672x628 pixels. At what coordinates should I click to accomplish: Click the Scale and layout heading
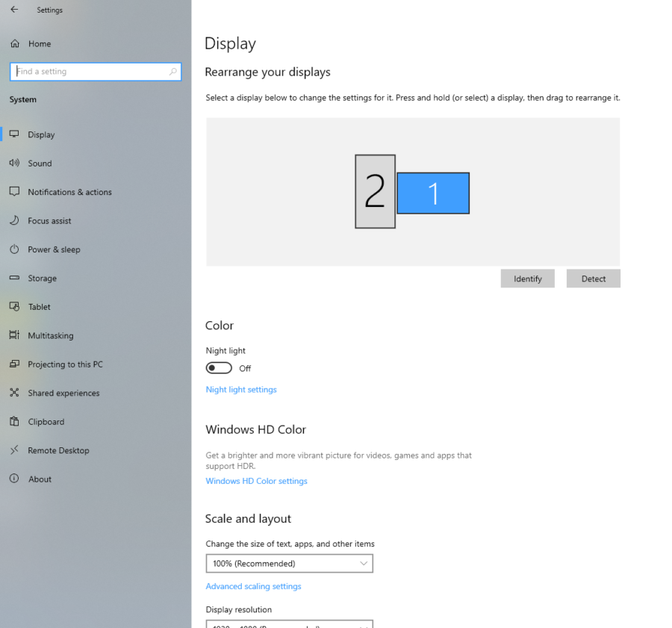[248, 519]
